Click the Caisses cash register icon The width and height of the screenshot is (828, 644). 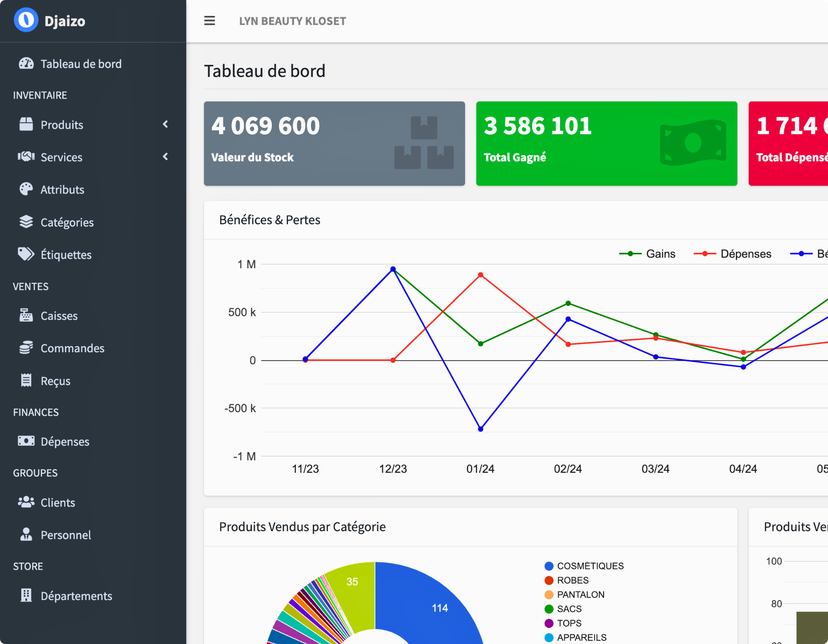[x=26, y=315]
